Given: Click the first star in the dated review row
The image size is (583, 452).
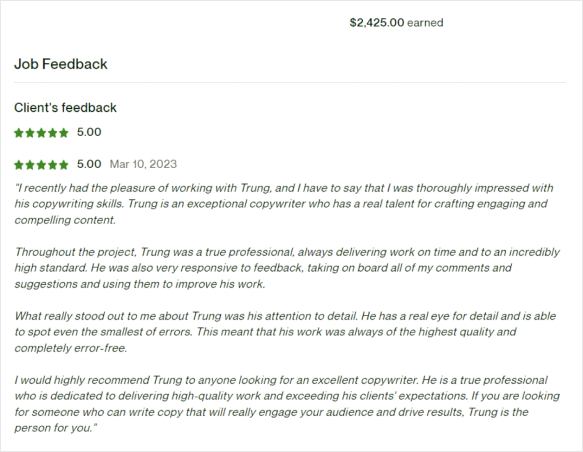Looking at the screenshot, I should pyautogui.click(x=19, y=165).
